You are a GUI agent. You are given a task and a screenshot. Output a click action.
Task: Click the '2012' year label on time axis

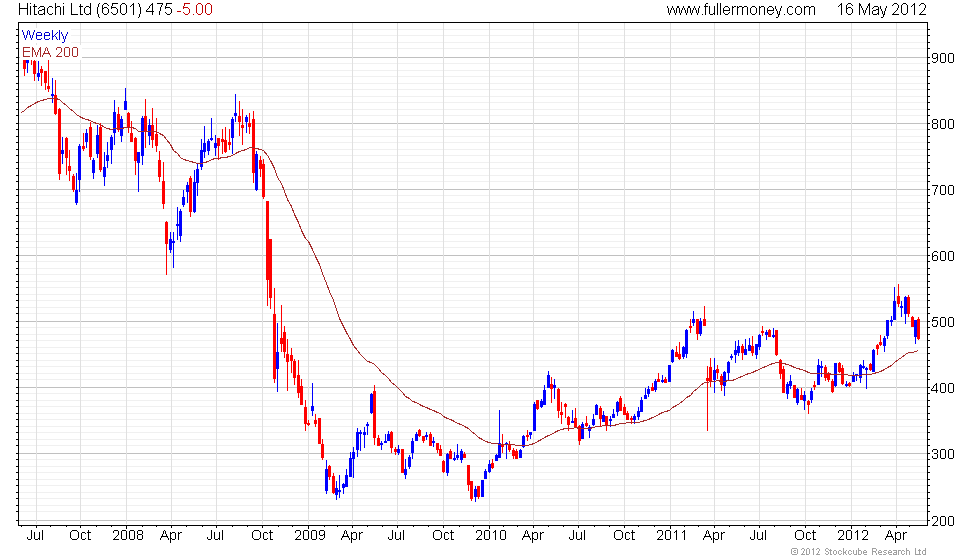pos(853,536)
